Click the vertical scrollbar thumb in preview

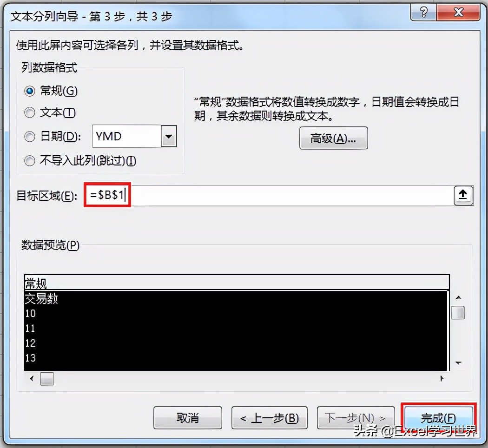[458, 313]
